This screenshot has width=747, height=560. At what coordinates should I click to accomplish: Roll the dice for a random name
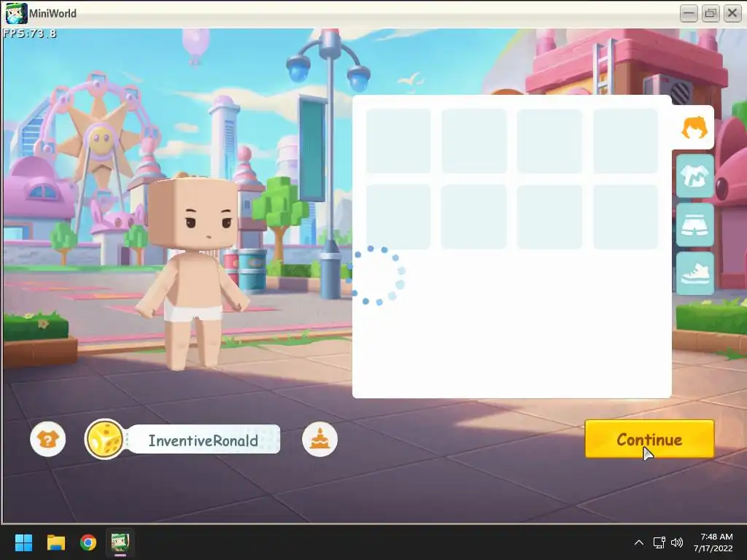point(105,439)
